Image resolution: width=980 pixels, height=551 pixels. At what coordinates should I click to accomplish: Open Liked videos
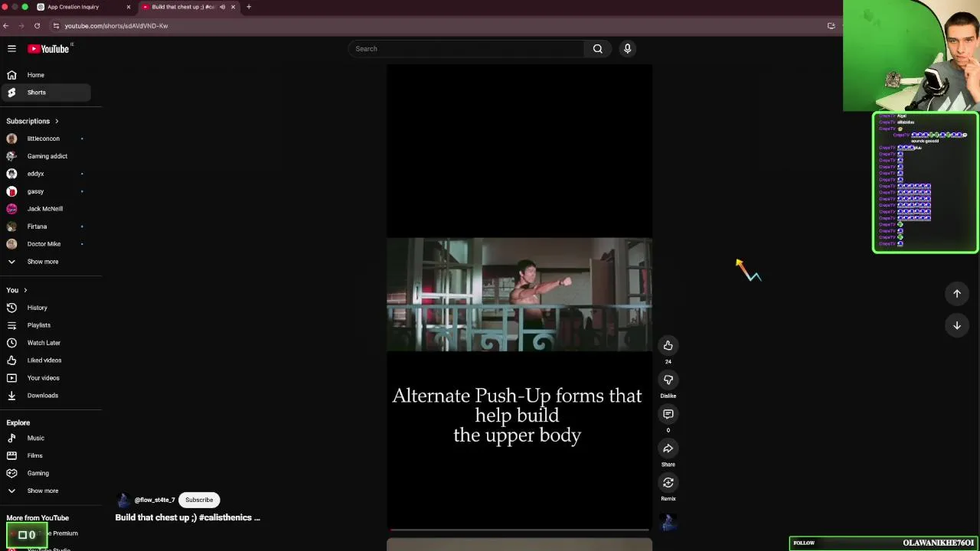46,360
